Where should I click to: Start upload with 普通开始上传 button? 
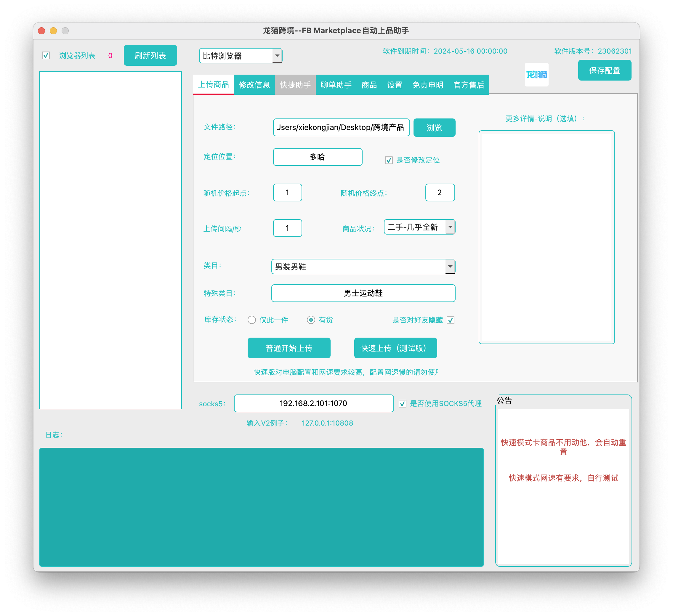click(289, 348)
